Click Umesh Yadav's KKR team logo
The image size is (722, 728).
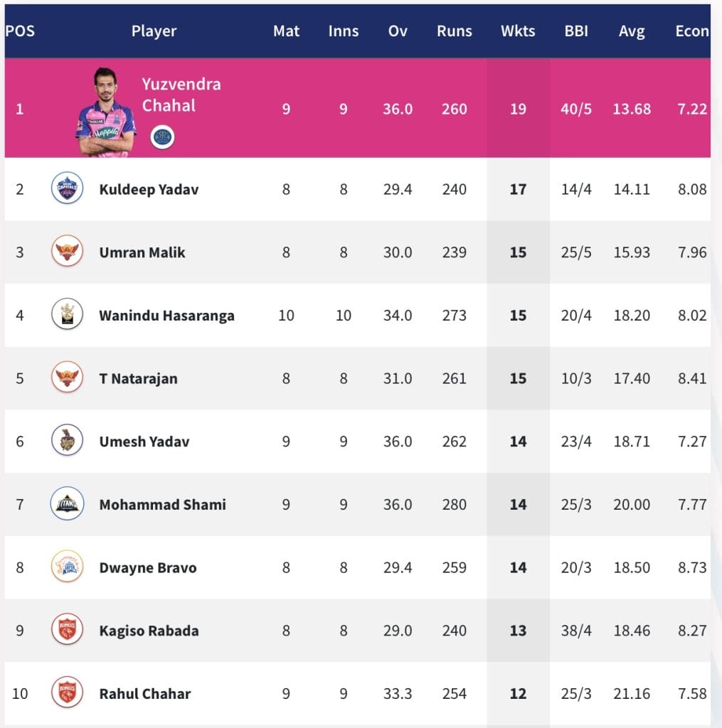click(x=68, y=441)
